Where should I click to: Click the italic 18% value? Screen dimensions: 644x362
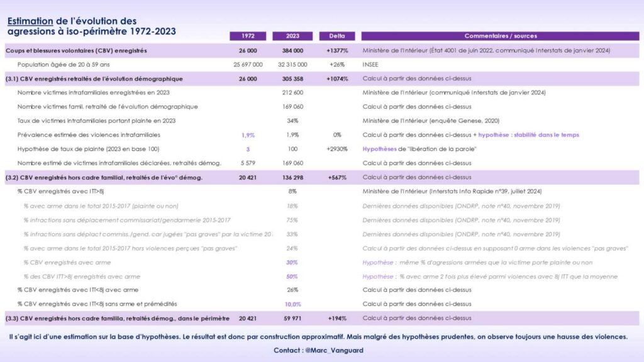point(292,206)
